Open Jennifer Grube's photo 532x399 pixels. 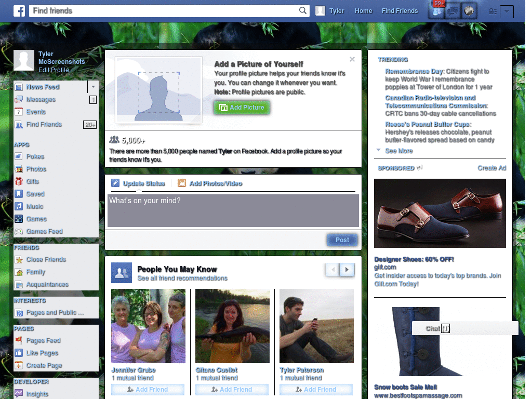point(148,326)
